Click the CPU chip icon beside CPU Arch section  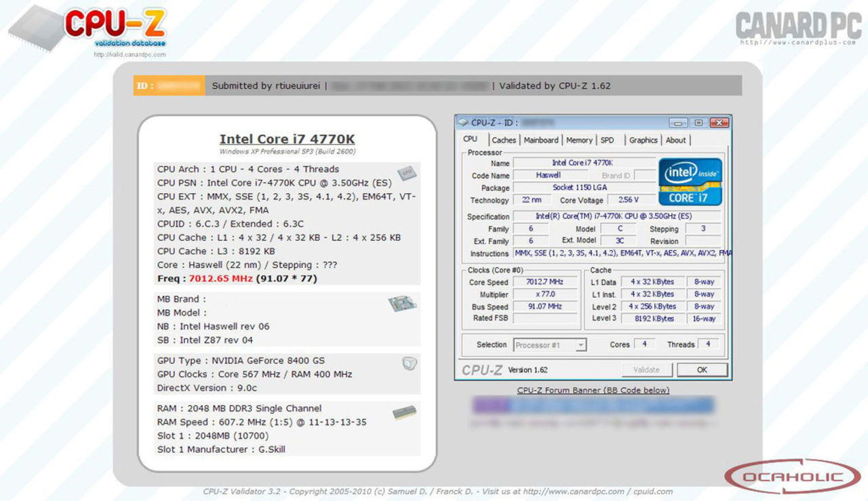pos(407,173)
